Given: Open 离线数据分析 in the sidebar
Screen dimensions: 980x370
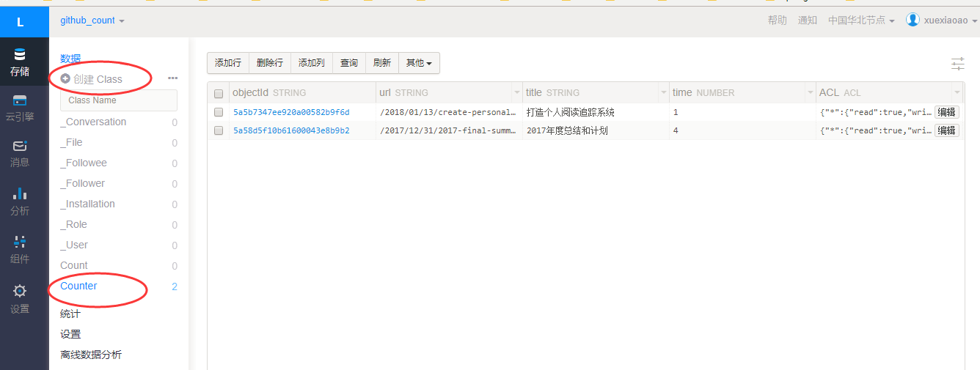Looking at the screenshot, I should (91, 355).
